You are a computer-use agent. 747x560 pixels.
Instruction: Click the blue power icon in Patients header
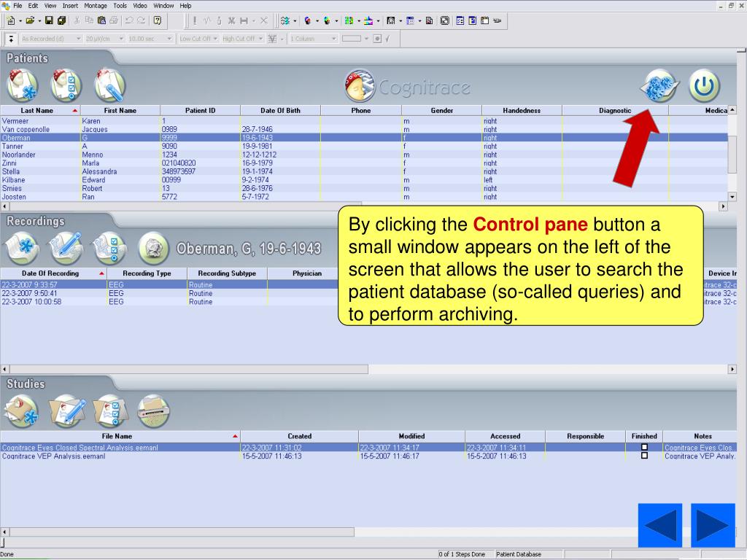(x=704, y=86)
